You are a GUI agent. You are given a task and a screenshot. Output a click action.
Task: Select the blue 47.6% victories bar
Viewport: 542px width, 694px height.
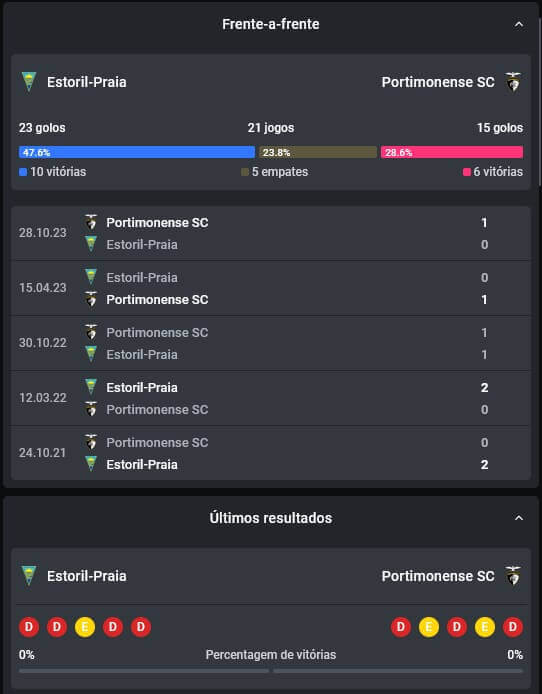click(x=137, y=152)
